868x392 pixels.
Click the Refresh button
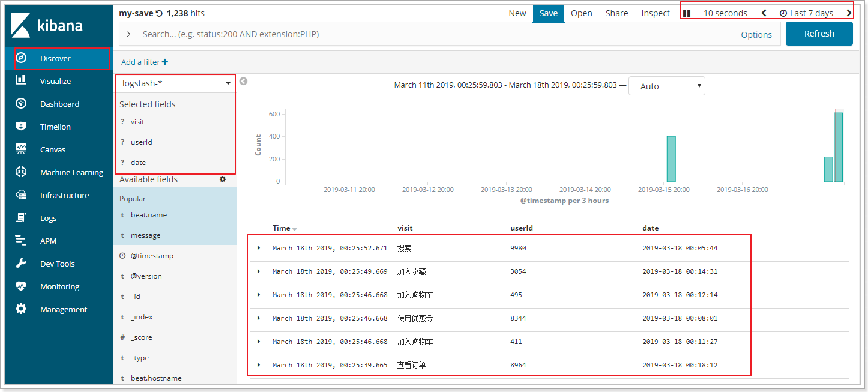click(819, 34)
